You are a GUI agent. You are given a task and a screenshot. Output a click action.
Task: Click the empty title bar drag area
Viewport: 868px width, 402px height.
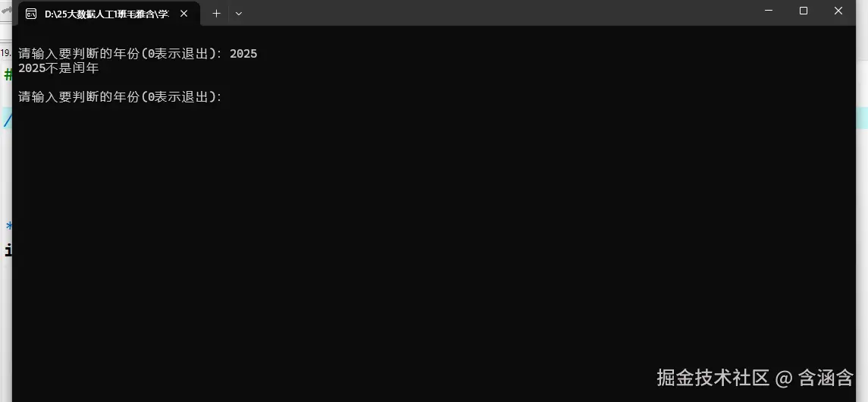pyautogui.click(x=498, y=13)
